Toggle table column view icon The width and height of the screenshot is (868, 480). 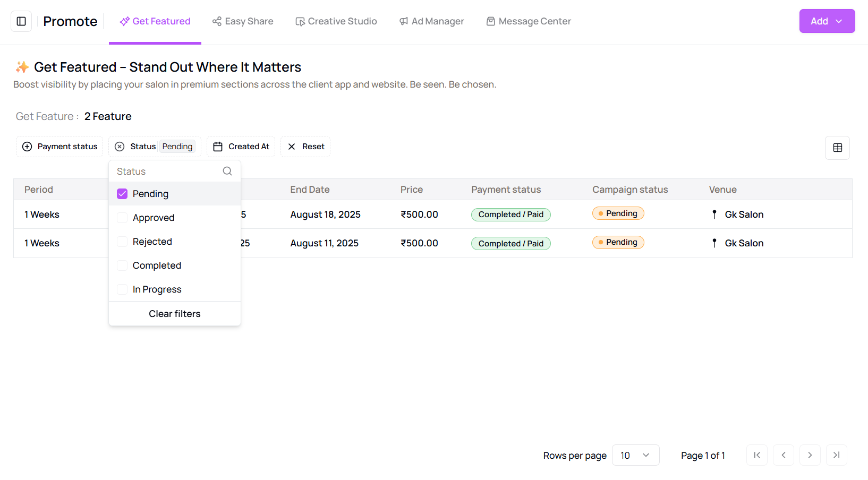tap(838, 148)
